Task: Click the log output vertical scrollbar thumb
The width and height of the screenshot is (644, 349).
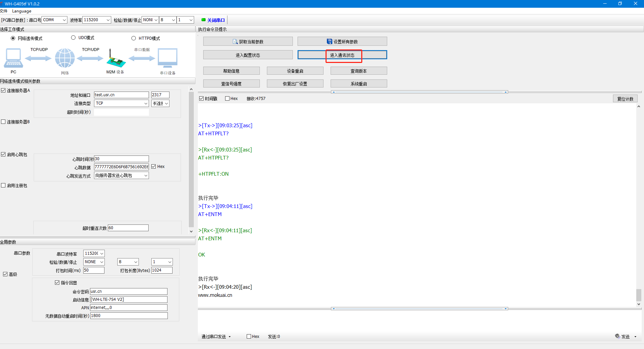Action: tap(639, 295)
